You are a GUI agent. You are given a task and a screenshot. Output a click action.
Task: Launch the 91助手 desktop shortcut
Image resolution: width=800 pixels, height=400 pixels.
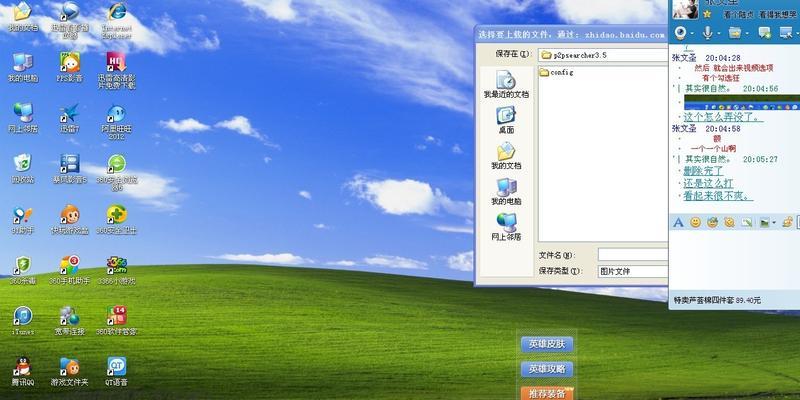[x=22, y=219]
